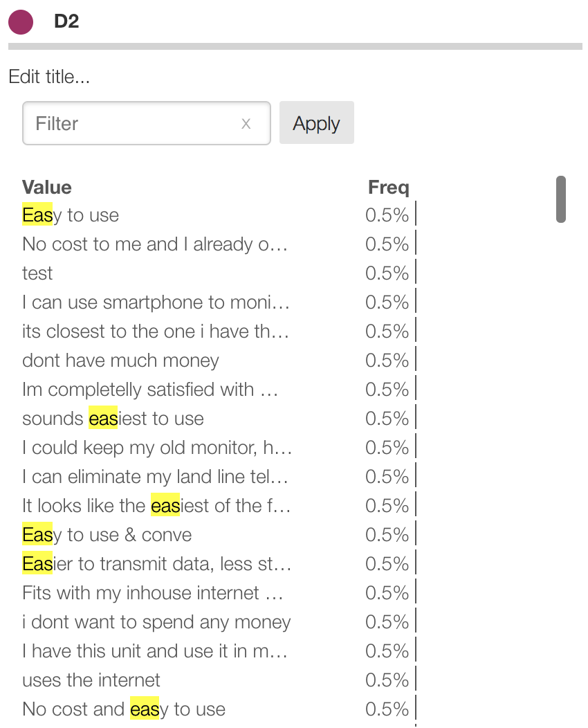
Task: Clear filter with the x icon
Action: (246, 124)
